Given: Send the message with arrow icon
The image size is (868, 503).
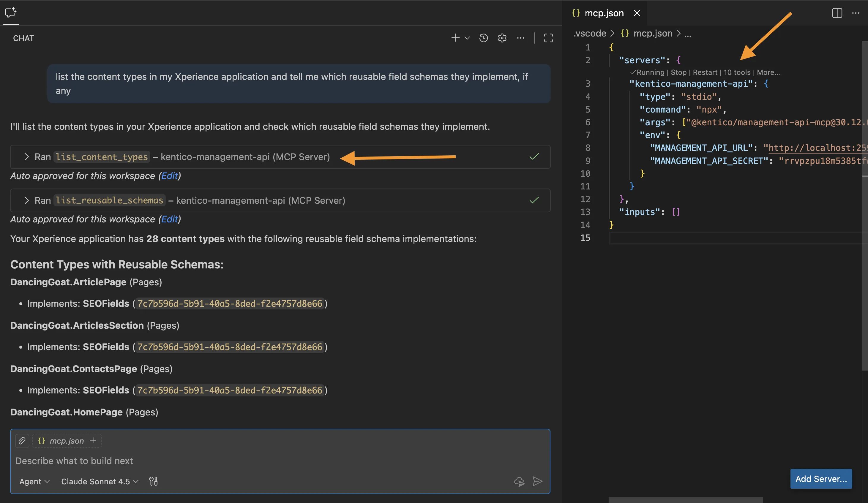Looking at the screenshot, I should 537,481.
